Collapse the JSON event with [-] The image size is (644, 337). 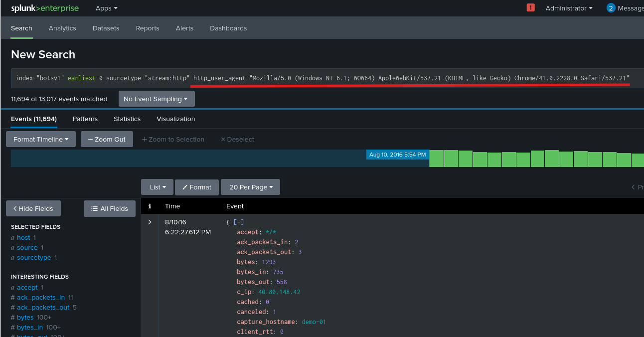(x=239, y=222)
